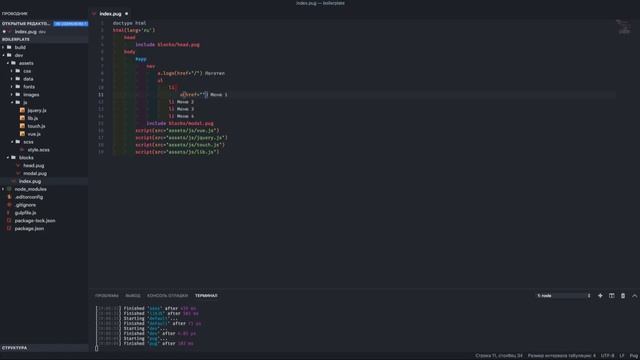Image resolution: width=640 pixels, height=360 pixels.
Task: Change the tab size in status bar
Action: pos(561,356)
